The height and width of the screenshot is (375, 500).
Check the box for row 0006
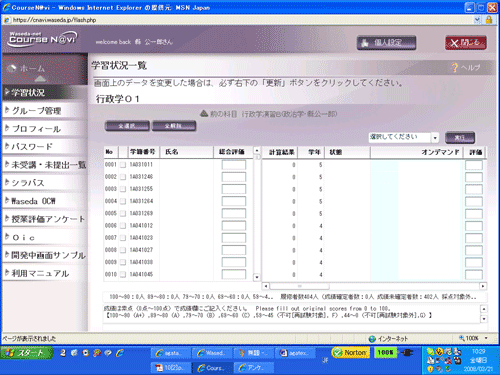tap(123, 226)
